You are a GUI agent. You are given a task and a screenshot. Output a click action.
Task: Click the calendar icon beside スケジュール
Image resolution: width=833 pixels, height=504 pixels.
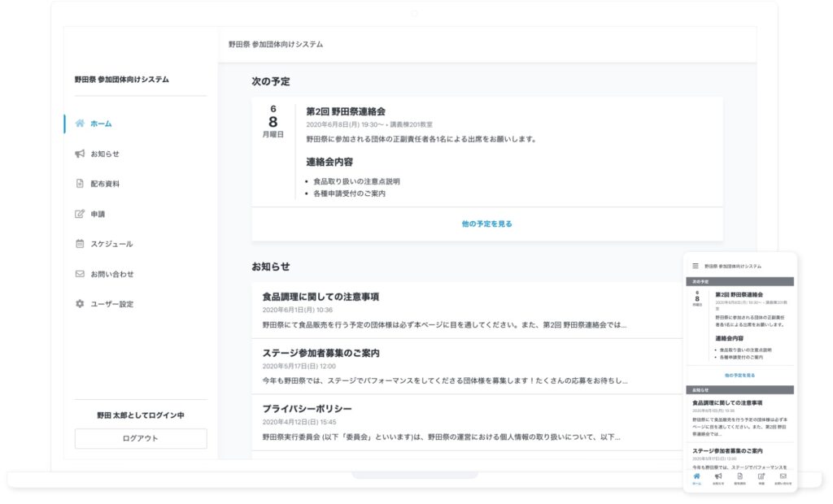(80, 244)
